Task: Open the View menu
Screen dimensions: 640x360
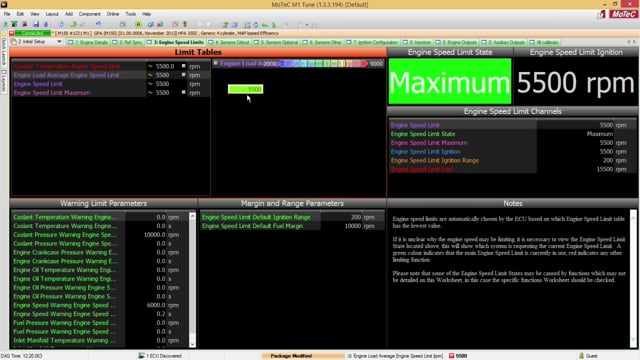Action: [35, 14]
